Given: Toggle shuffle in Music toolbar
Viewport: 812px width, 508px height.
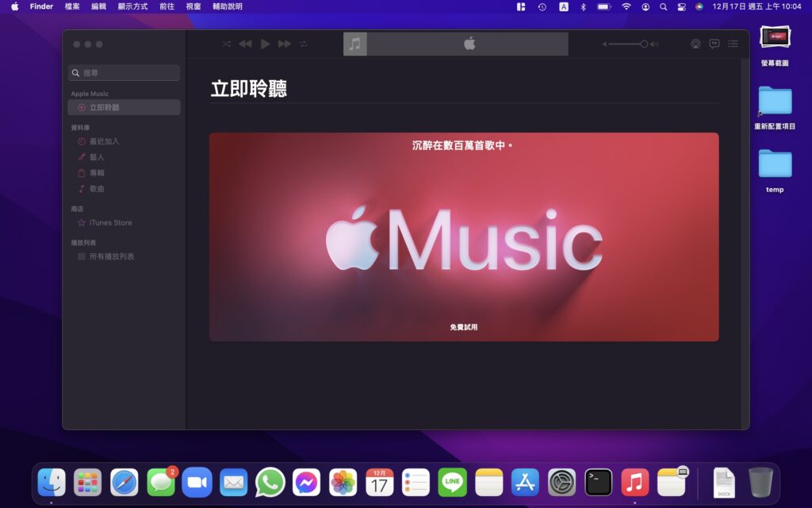Looking at the screenshot, I should [227, 44].
